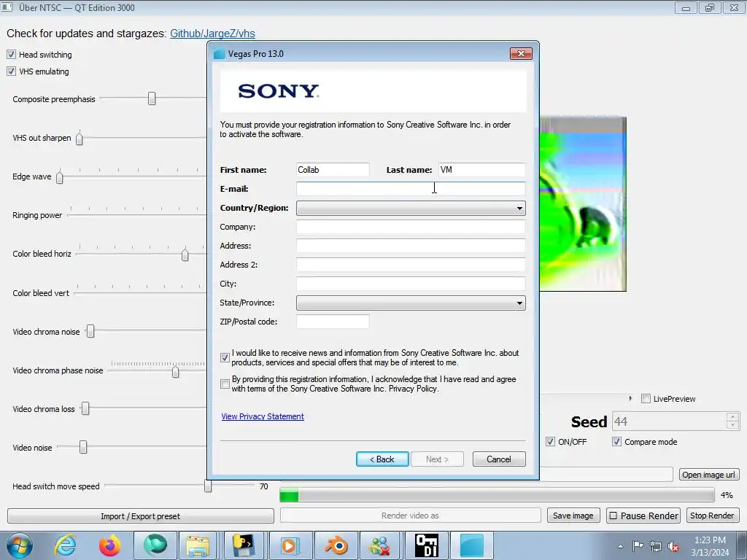Click the Save image button

(x=573, y=516)
